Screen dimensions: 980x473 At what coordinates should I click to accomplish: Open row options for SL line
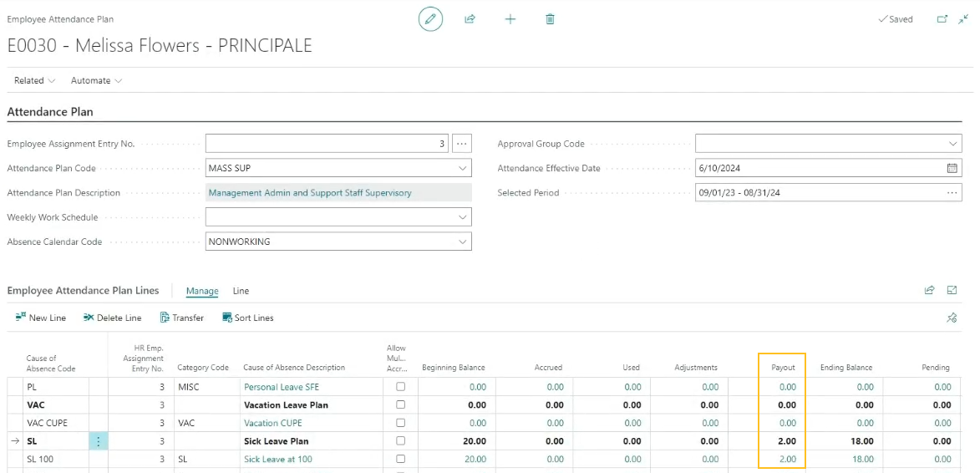pyautogui.click(x=99, y=441)
